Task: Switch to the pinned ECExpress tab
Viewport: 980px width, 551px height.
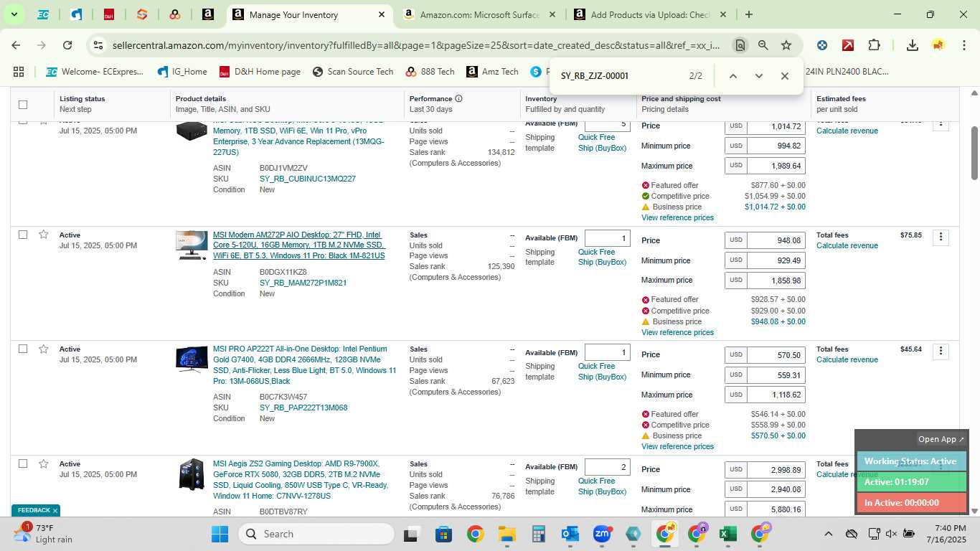Action: click(x=43, y=14)
